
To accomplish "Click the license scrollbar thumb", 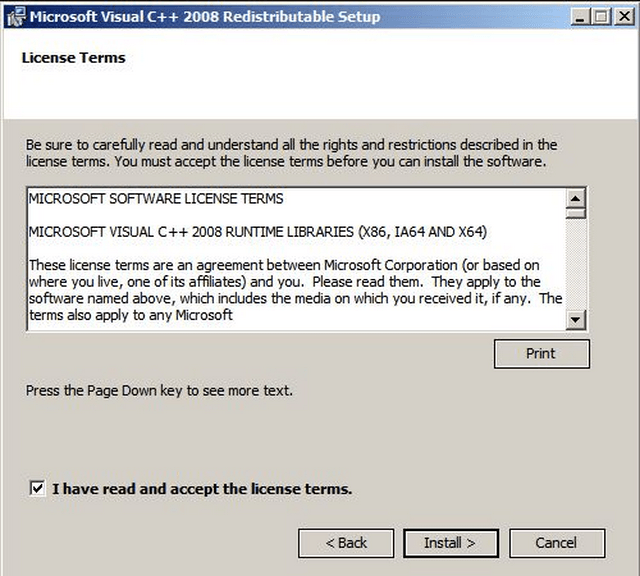I will click(576, 213).
